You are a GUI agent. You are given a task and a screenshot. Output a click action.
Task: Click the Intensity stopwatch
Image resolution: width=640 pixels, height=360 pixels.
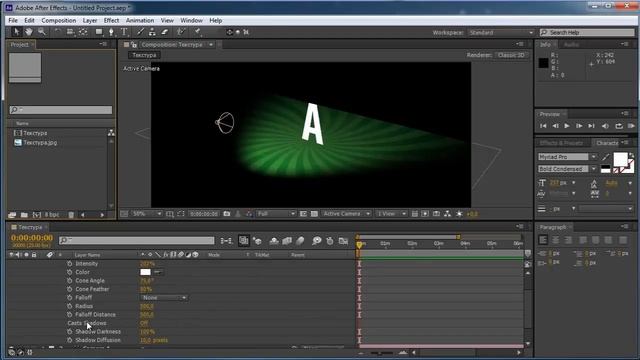69,264
